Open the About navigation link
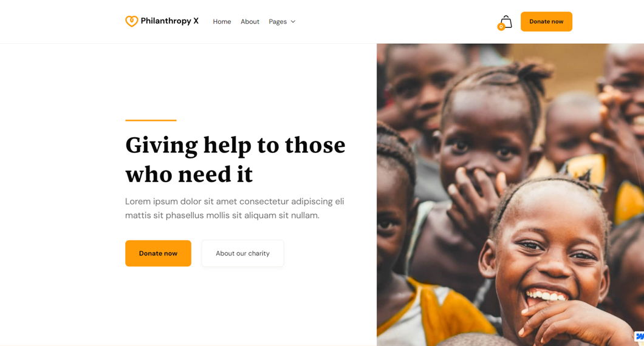This screenshot has width=644, height=346. [250, 22]
